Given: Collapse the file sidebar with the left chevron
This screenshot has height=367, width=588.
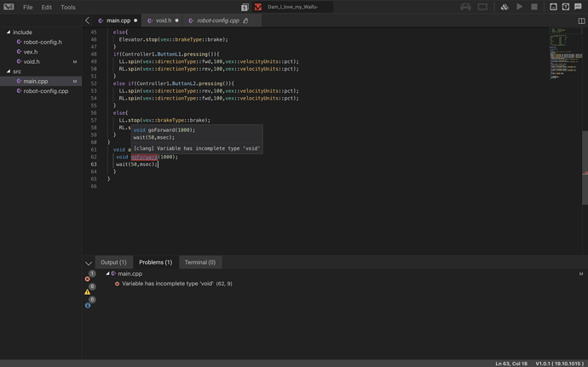Looking at the screenshot, I should coord(87,20).
